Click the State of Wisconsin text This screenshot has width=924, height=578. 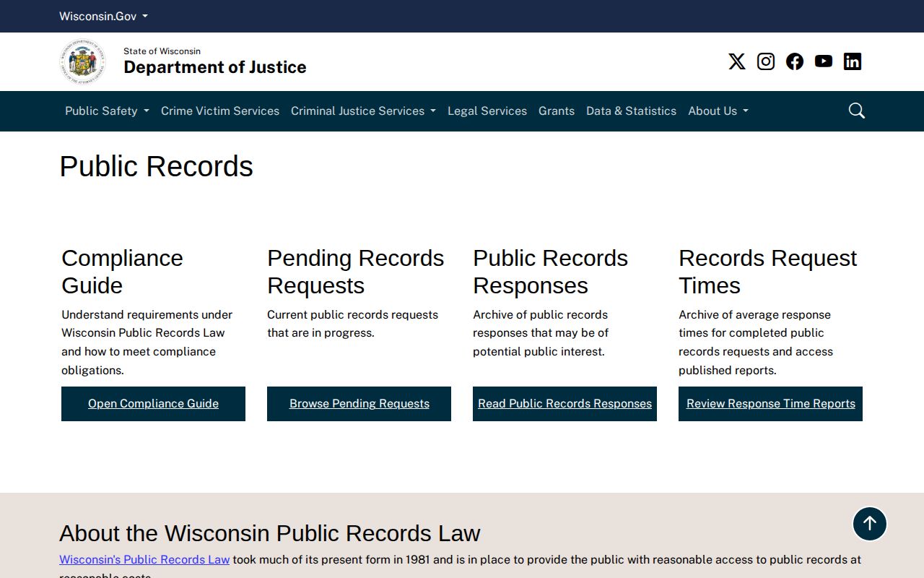click(x=162, y=51)
